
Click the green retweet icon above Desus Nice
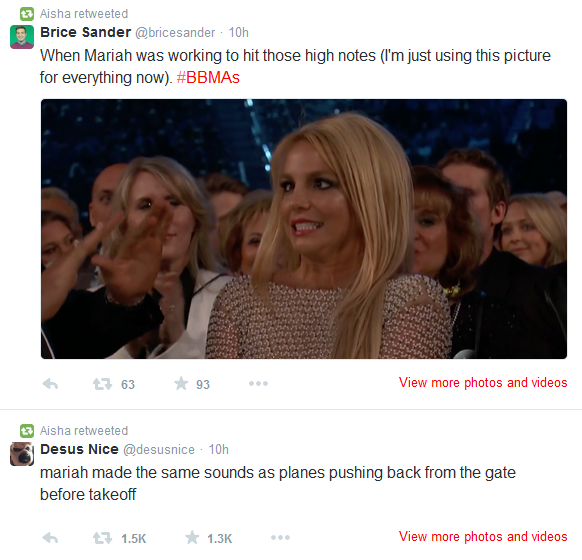27,431
